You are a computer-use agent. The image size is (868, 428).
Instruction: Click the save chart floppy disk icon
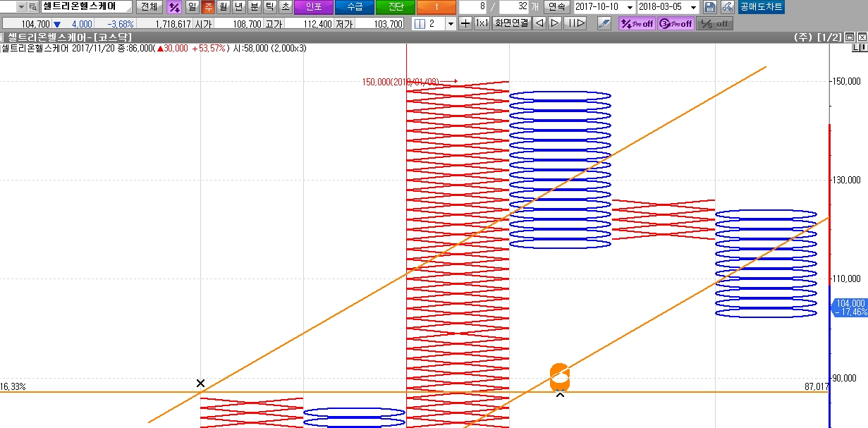[x=710, y=7]
